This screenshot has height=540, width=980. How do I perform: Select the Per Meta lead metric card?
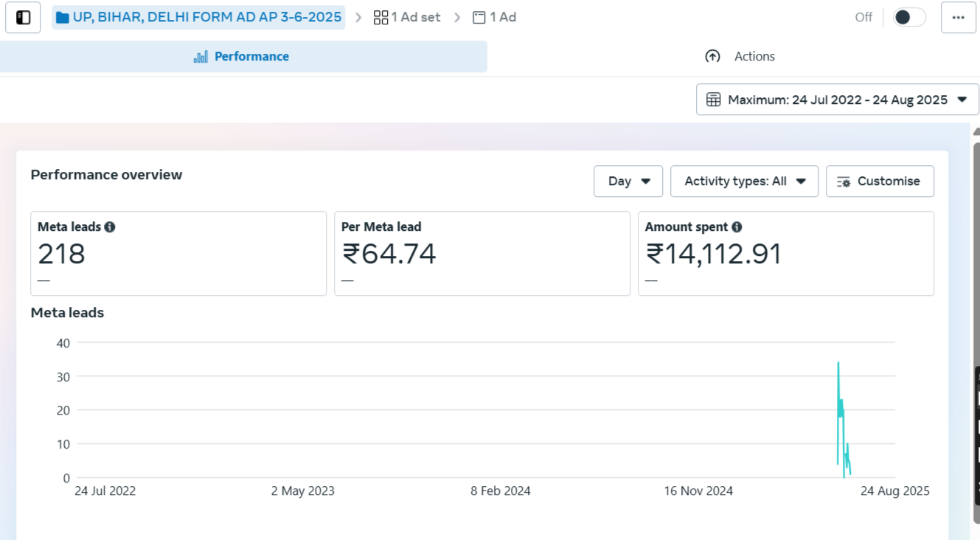pos(482,253)
